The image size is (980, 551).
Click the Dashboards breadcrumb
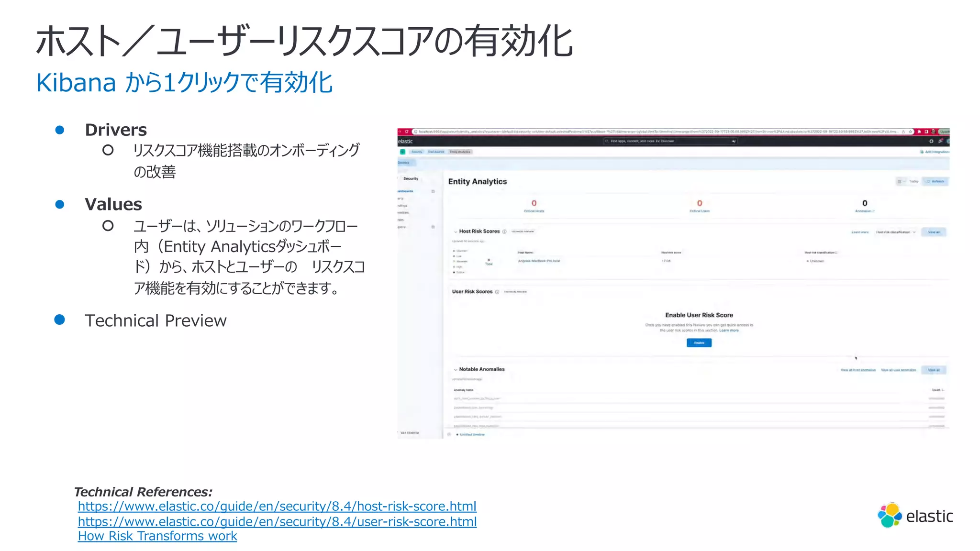436,152
